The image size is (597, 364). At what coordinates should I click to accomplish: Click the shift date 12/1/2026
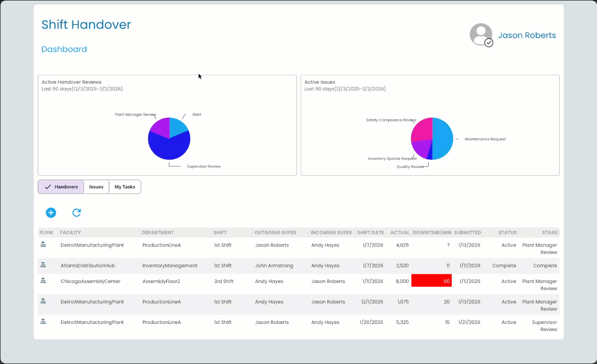point(372,302)
